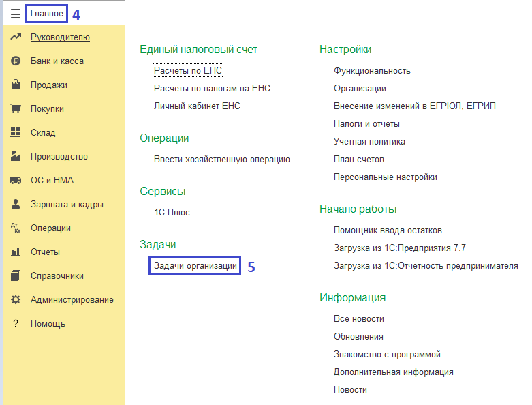532x405 pixels.
Task: Click the Администрирование gear icon
Action: point(16,300)
